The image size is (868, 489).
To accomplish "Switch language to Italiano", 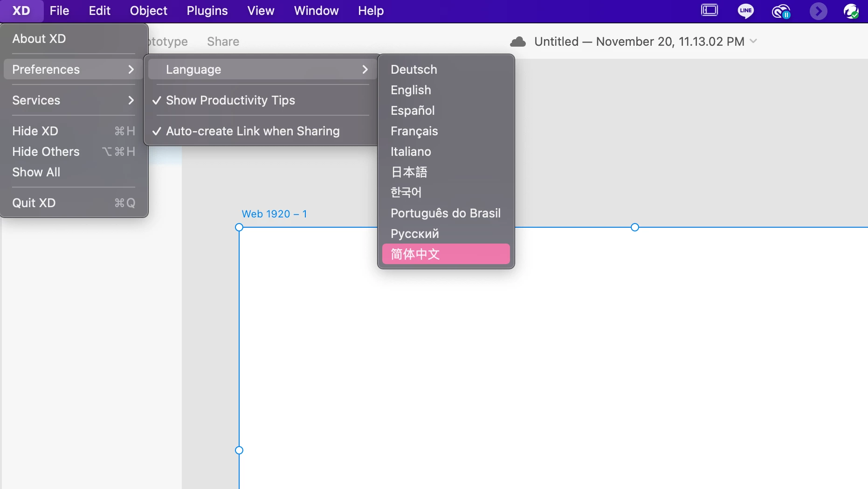I will [x=446, y=152].
